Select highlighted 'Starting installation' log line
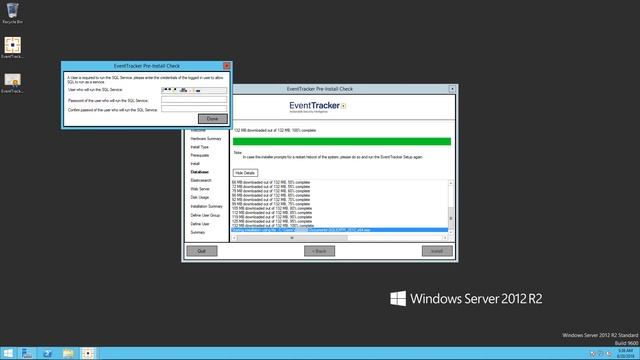Viewport: 640px width, 360px height. pos(340,230)
